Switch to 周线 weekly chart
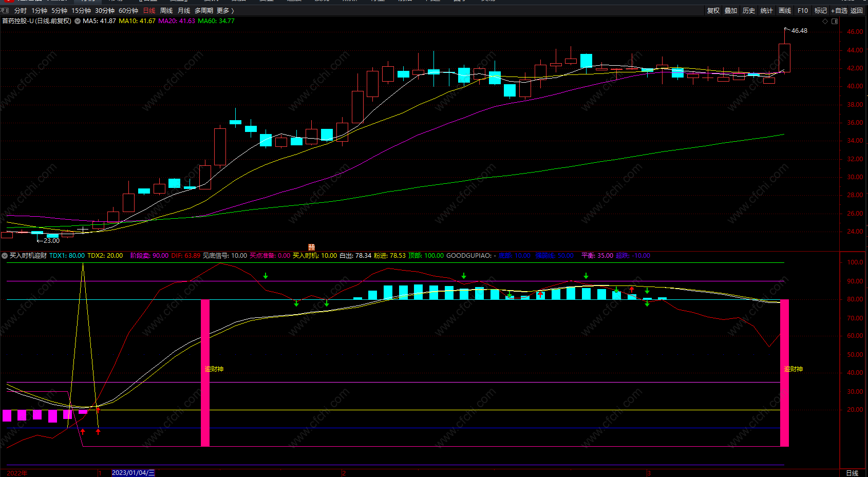The width and height of the screenshot is (868, 477). (166, 11)
